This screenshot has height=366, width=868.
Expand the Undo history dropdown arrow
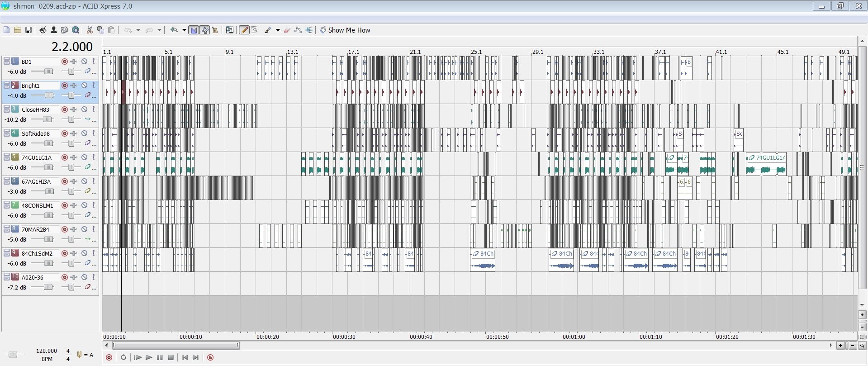[138, 30]
